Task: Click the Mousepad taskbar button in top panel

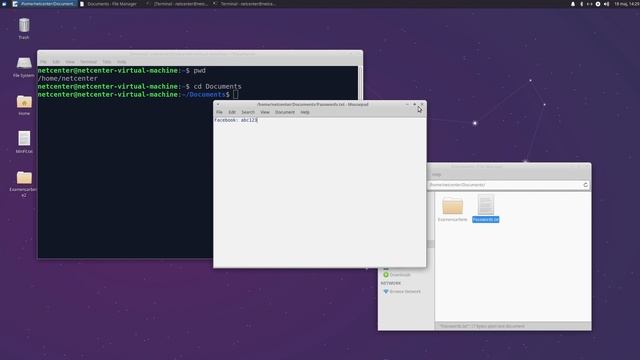Action: [43, 4]
